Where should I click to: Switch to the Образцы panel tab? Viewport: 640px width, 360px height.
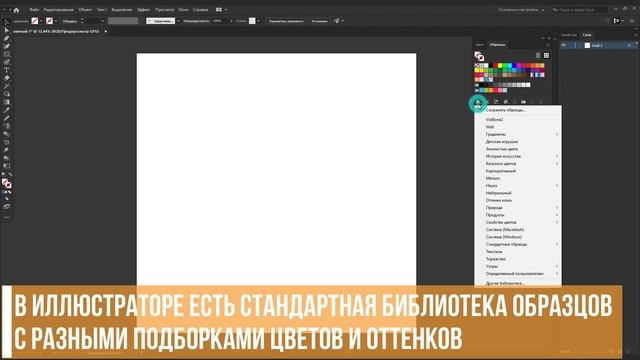point(498,44)
